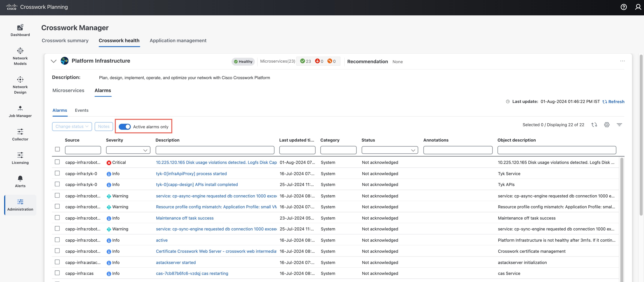Switch to Crosswork summary tab

tap(65, 40)
